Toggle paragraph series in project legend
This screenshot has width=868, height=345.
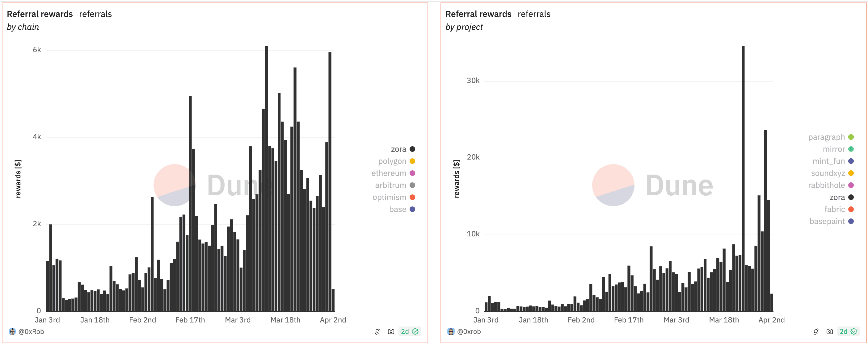pyautogui.click(x=831, y=137)
